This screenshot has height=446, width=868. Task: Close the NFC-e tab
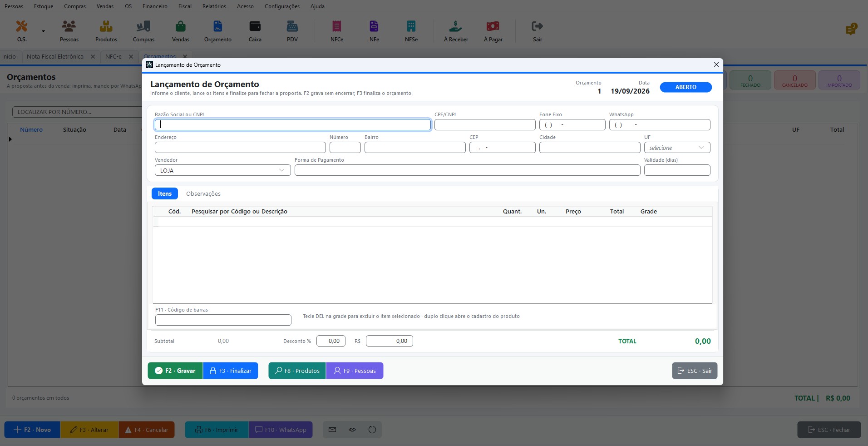[131, 57]
